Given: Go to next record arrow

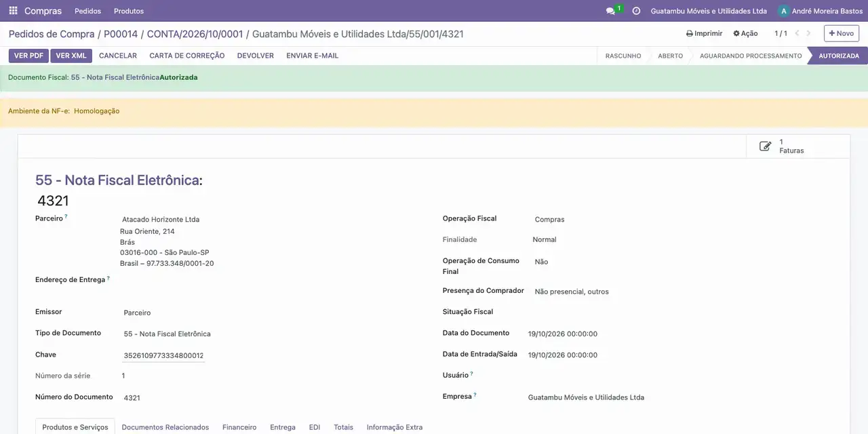Looking at the screenshot, I should coord(808,33).
